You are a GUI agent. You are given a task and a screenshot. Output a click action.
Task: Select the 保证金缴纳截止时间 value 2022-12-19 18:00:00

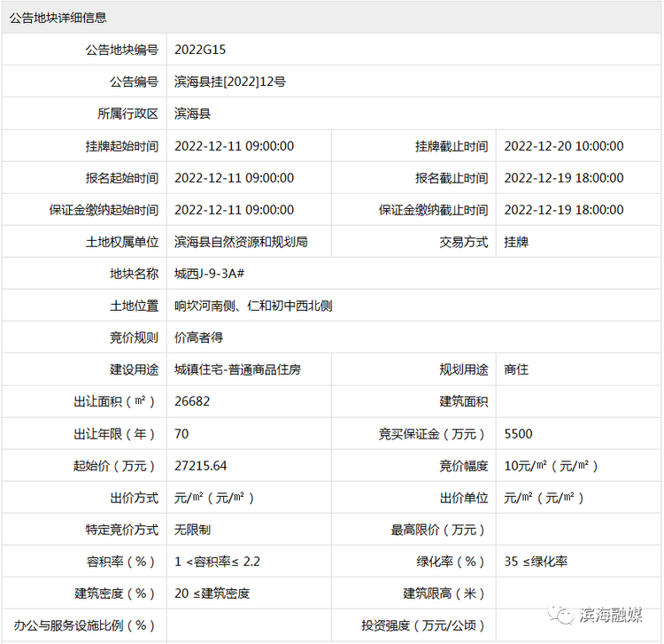pos(564,210)
